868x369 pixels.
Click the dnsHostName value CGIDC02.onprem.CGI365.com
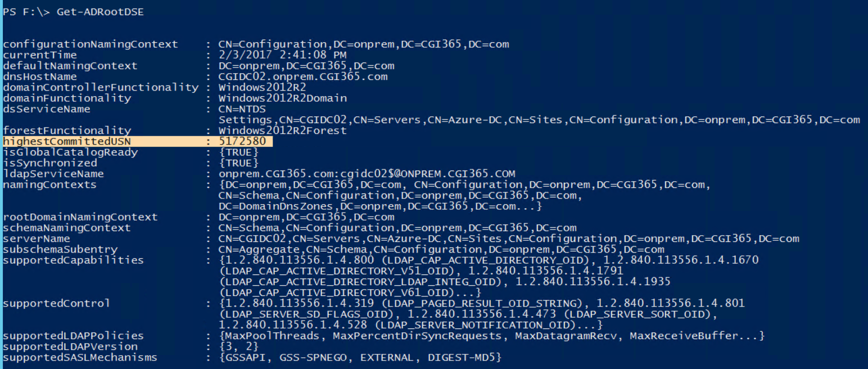303,76
